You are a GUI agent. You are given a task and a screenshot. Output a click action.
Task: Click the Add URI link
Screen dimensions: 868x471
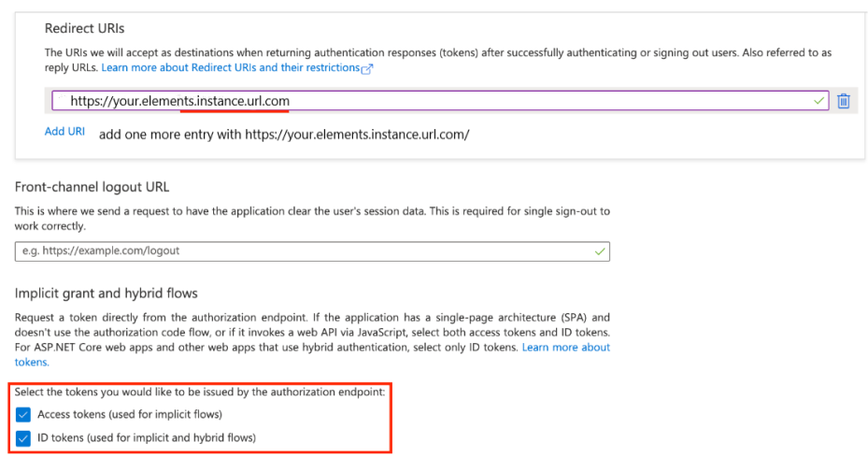[64, 132]
